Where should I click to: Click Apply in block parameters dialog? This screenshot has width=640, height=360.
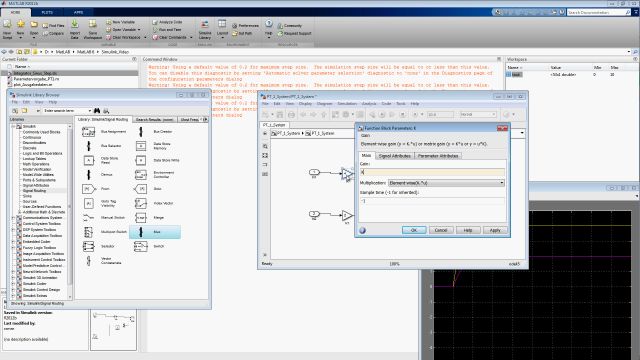495,230
